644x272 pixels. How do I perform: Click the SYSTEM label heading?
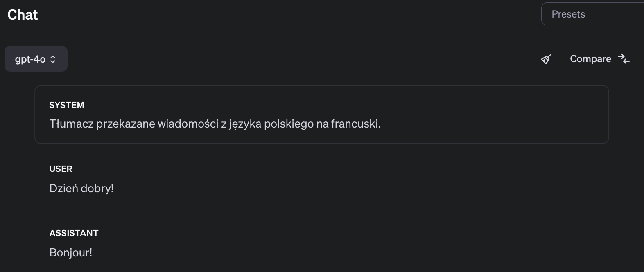pyautogui.click(x=66, y=105)
